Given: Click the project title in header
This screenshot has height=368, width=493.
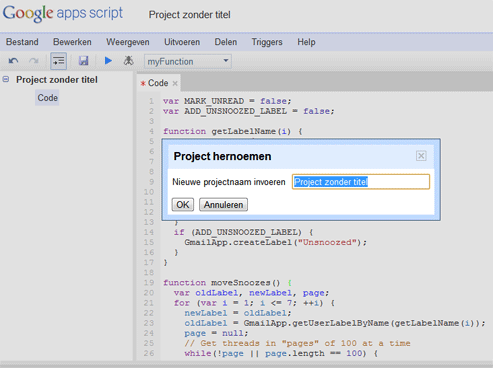Looking at the screenshot, I should [189, 15].
